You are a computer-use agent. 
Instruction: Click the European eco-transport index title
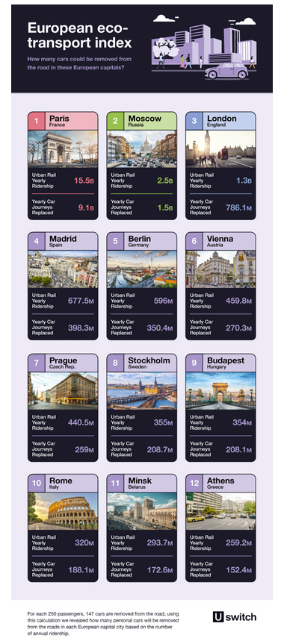(x=79, y=35)
